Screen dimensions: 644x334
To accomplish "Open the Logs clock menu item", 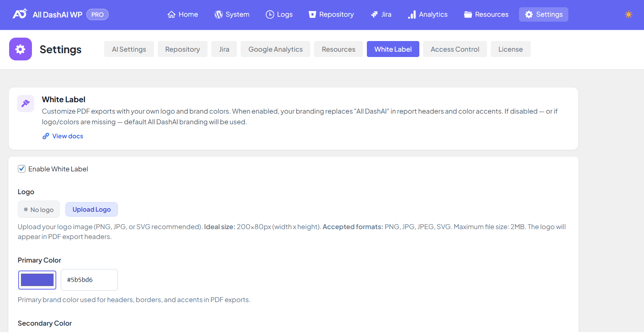I will (279, 14).
